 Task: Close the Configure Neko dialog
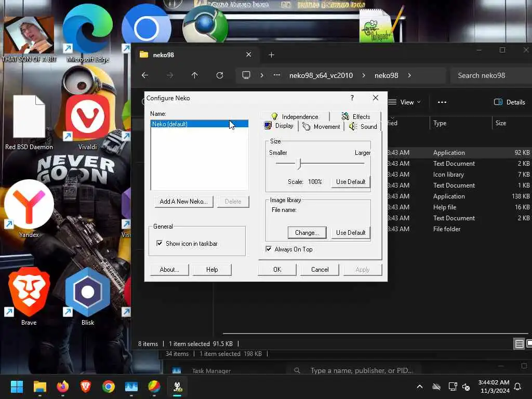[375, 98]
